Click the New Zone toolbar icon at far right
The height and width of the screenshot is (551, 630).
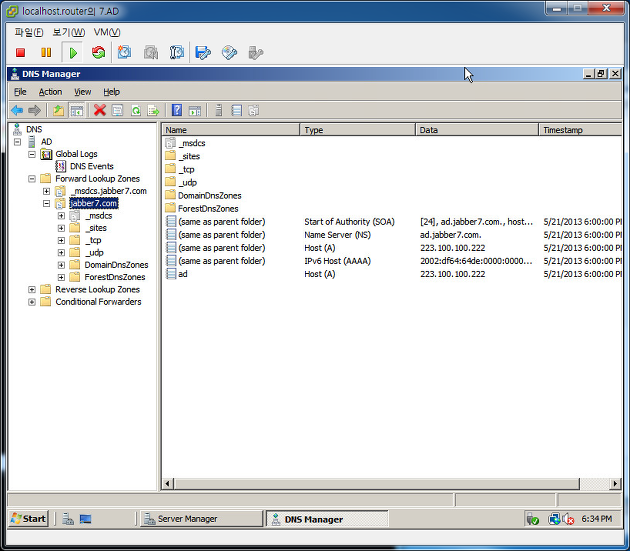(x=254, y=110)
